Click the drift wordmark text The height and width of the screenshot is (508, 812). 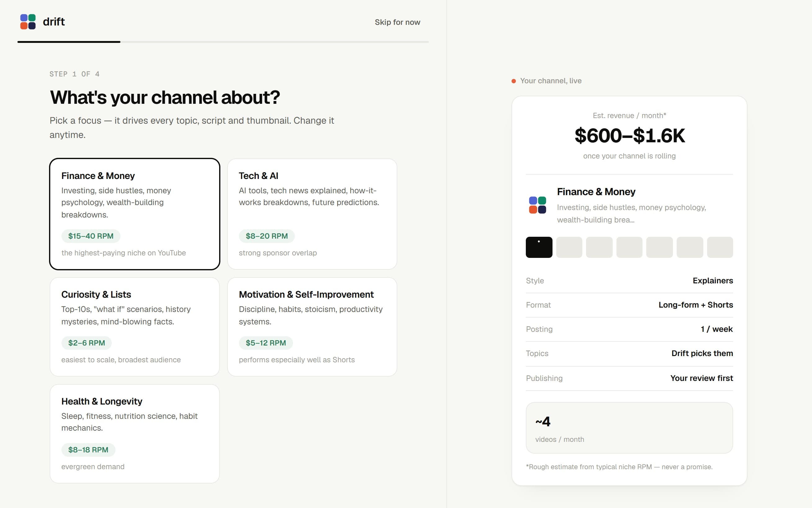54,22
